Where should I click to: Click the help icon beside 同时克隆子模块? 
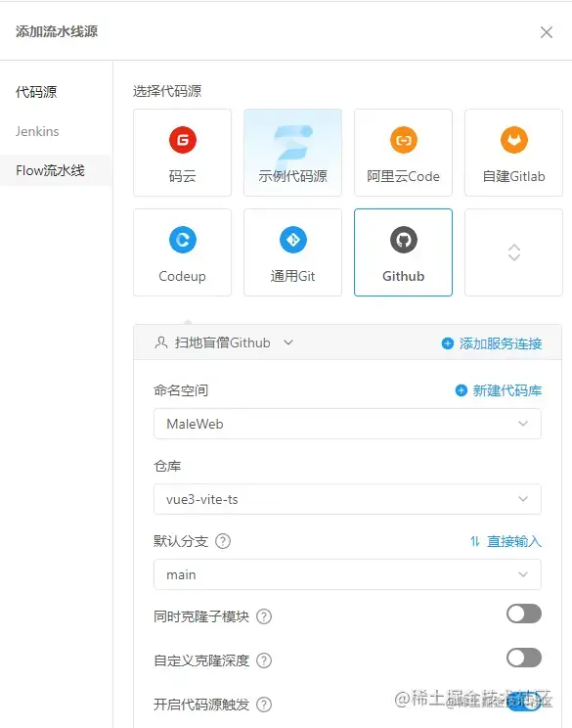[x=264, y=616]
